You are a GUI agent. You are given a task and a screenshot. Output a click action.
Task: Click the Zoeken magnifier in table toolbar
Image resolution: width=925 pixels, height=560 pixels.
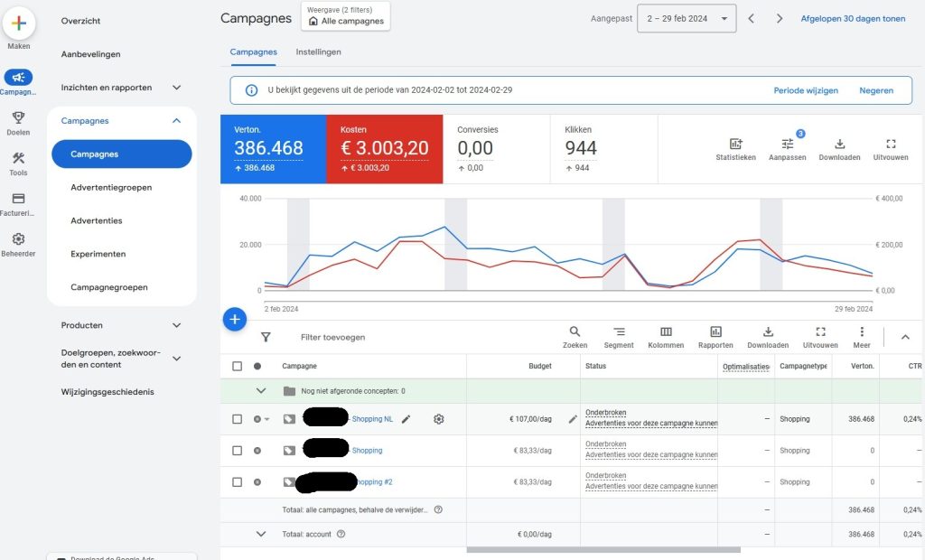click(x=575, y=331)
